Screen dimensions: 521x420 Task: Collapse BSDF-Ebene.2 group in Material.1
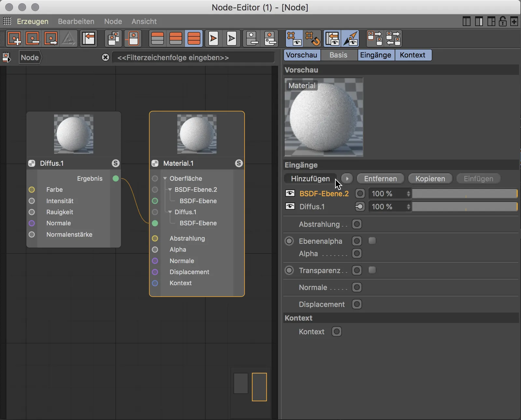tap(170, 189)
